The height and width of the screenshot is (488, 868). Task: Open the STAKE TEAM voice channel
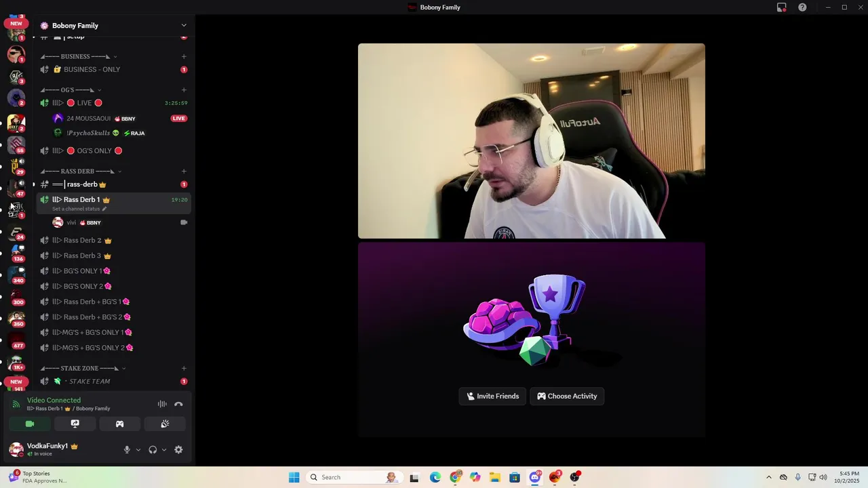113,382
